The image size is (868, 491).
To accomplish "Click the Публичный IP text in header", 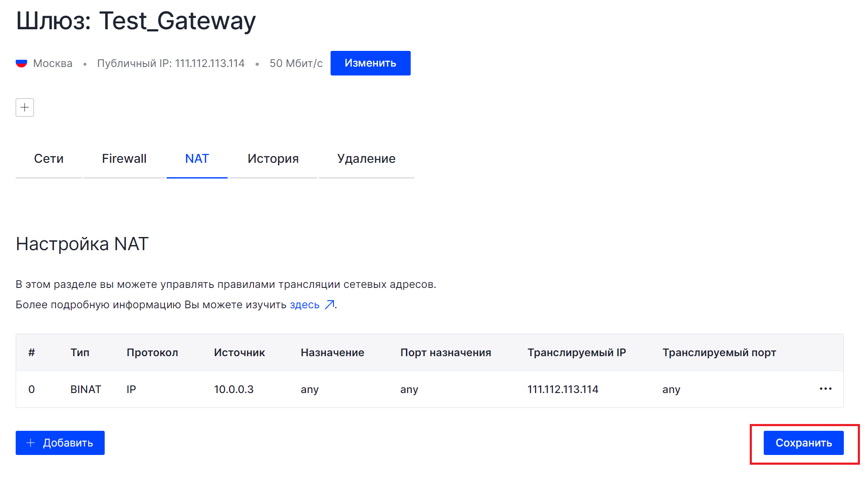I will [x=171, y=63].
